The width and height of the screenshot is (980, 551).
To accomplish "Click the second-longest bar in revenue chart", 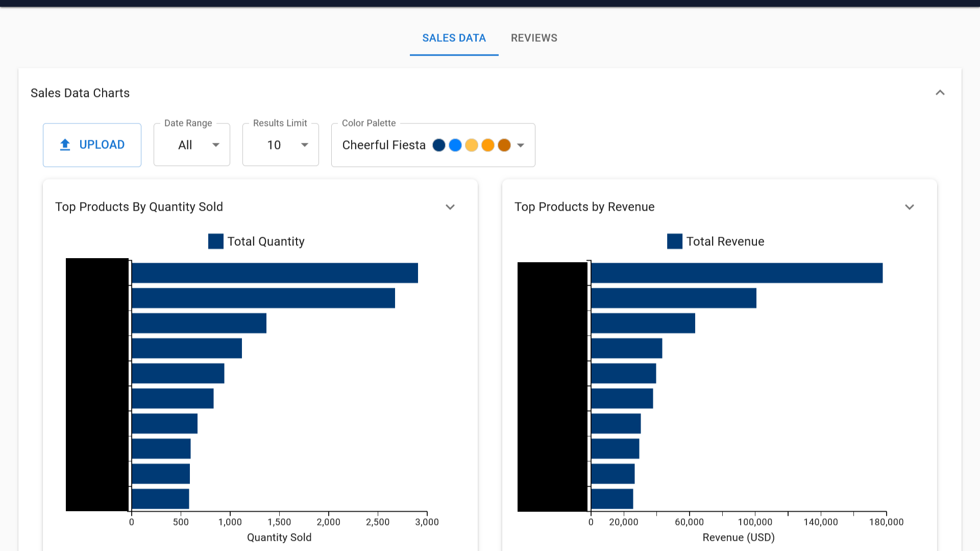I will 674,298.
